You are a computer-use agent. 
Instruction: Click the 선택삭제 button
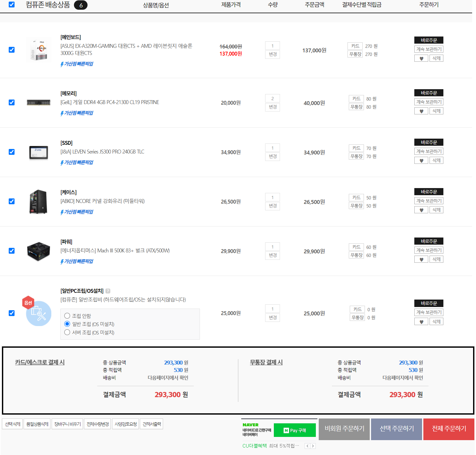[13, 424]
